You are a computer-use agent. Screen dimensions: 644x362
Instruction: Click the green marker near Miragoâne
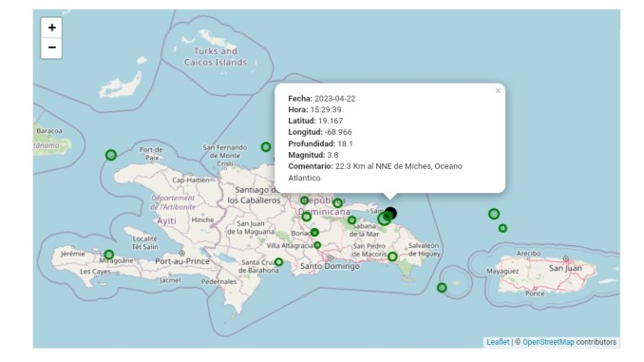click(x=109, y=255)
